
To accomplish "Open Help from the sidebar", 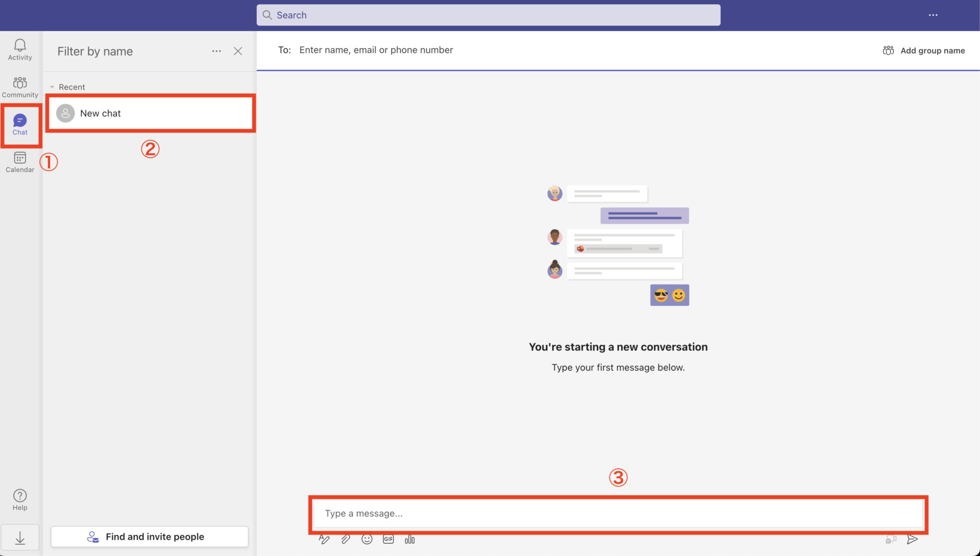I will click(x=19, y=499).
